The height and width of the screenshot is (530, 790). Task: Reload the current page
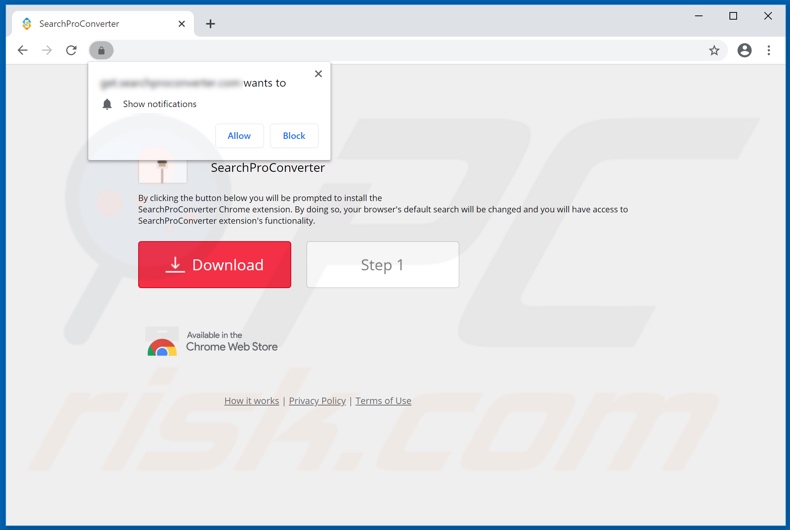pos(72,50)
